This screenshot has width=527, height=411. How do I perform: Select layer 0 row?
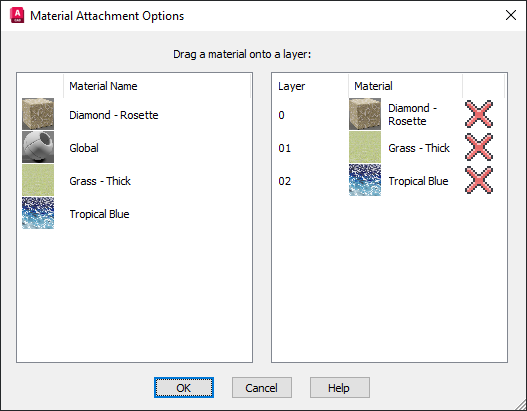(x=389, y=114)
